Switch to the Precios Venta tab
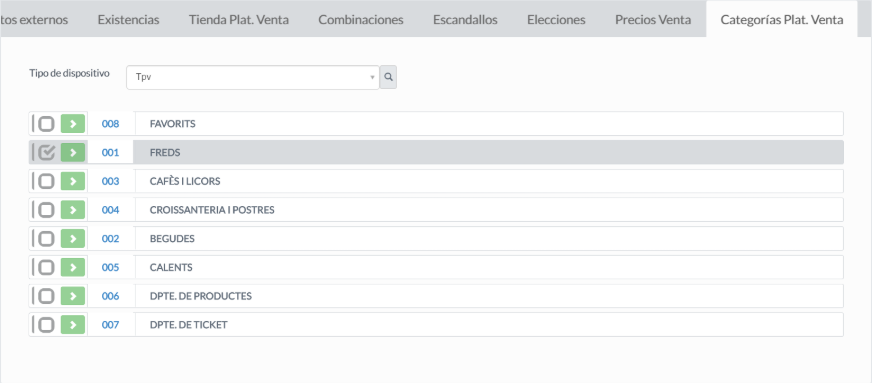The height and width of the screenshot is (383, 872). [653, 19]
